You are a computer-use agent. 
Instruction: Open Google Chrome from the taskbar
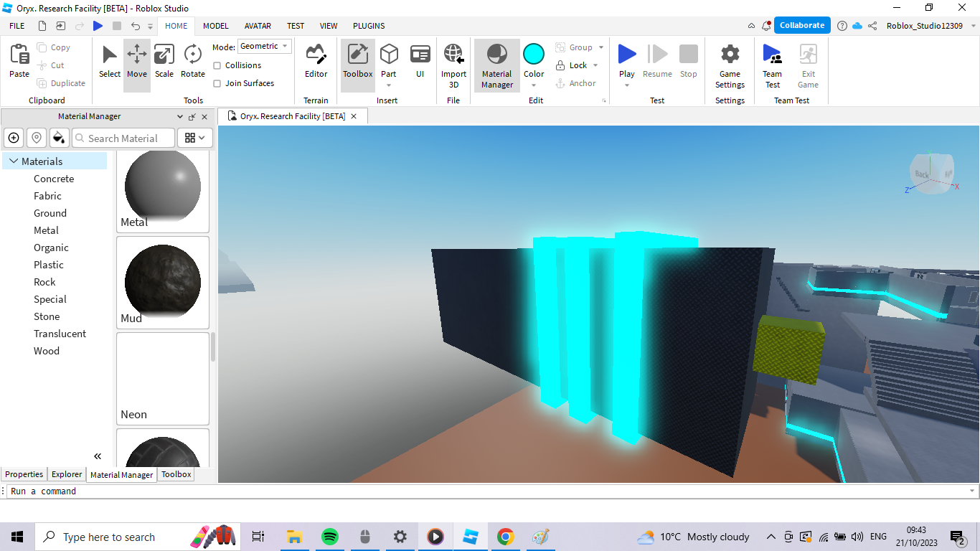(x=506, y=537)
